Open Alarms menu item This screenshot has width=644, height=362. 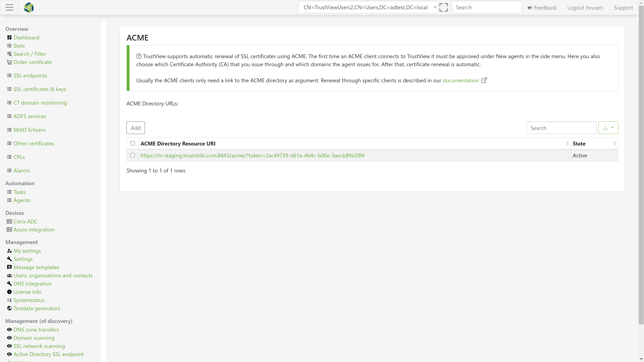[21, 171]
